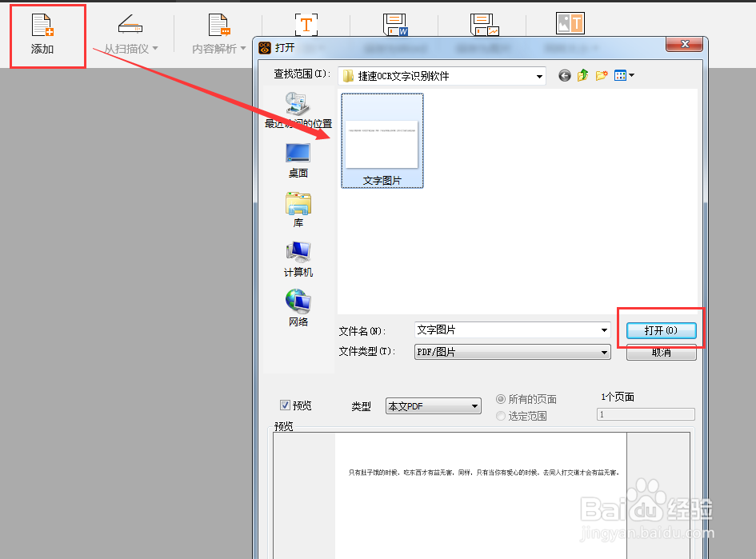Enable the 预览 preview checkbox
The width and height of the screenshot is (756, 559).
click(x=286, y=405)
